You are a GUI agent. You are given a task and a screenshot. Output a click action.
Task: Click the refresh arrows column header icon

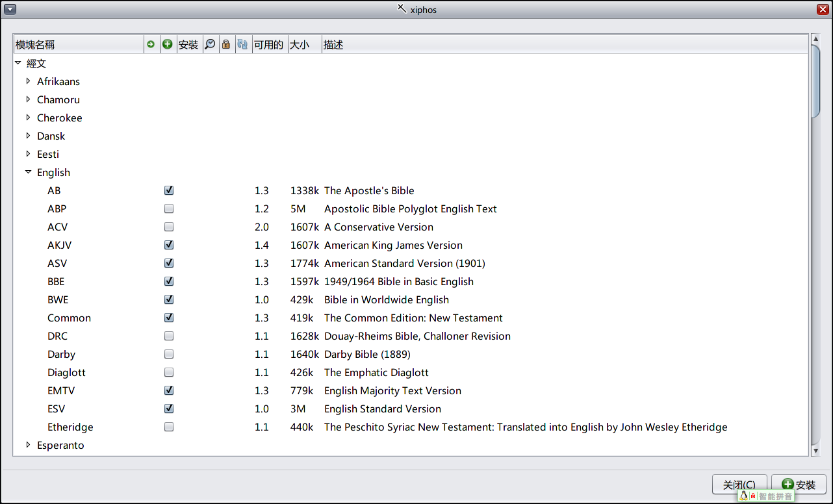pos(242,44)
